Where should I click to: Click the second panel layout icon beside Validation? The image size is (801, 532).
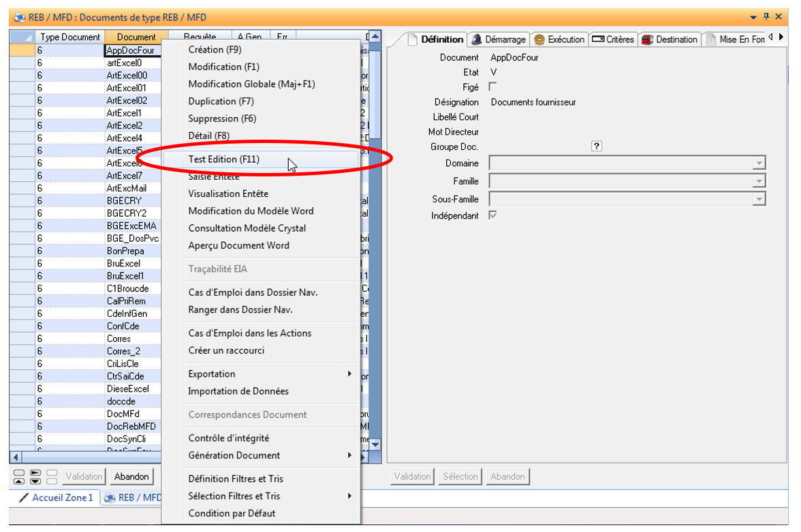point(35,476)
